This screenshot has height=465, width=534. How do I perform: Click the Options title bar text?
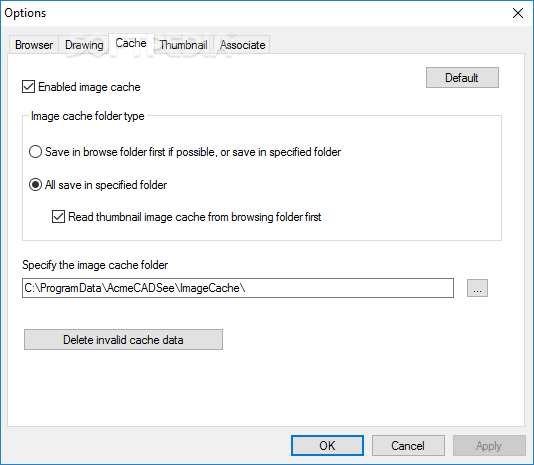coord(25,13)
